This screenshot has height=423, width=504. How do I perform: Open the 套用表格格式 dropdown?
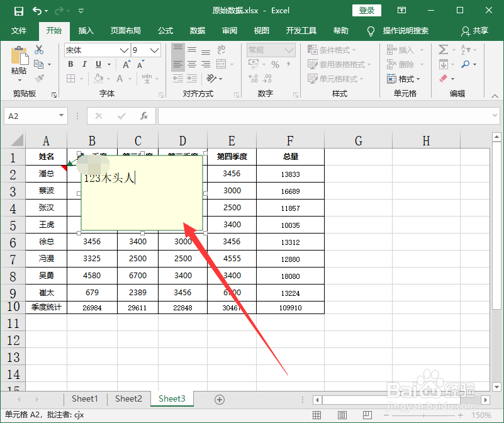pos(339,64)
